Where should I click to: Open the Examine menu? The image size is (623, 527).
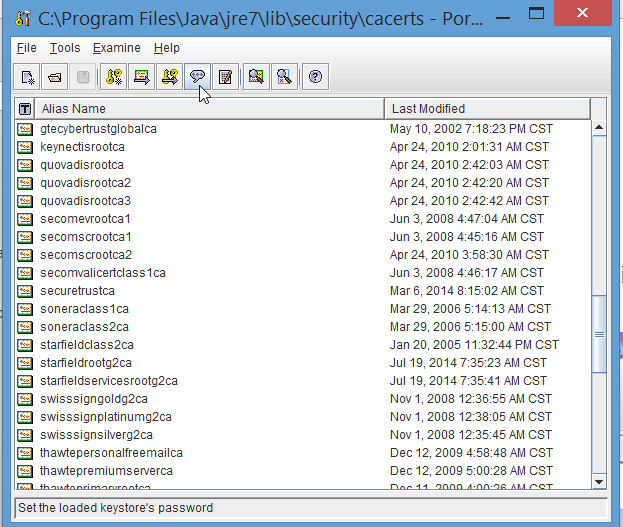pos(116,48)
